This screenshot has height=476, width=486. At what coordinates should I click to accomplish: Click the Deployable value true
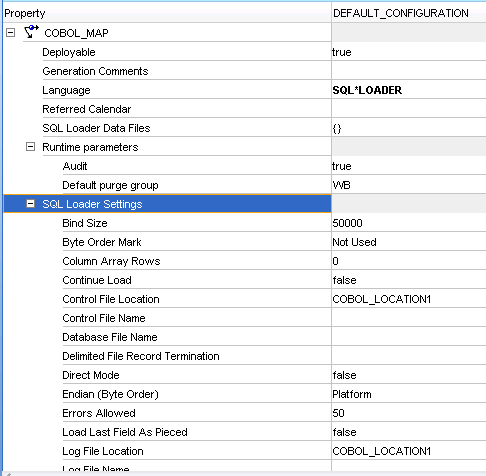click(342, 52)
